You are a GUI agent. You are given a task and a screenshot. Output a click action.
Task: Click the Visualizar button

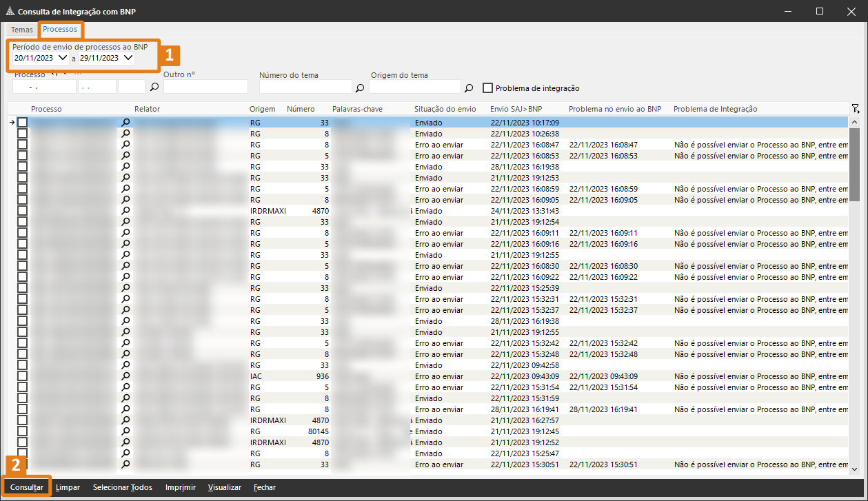pyautogui.click(x=225, y=487)
